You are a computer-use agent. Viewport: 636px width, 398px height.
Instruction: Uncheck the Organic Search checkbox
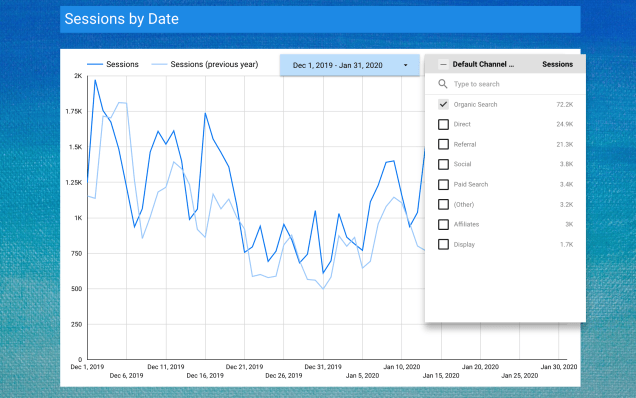(x=443, y=104)
